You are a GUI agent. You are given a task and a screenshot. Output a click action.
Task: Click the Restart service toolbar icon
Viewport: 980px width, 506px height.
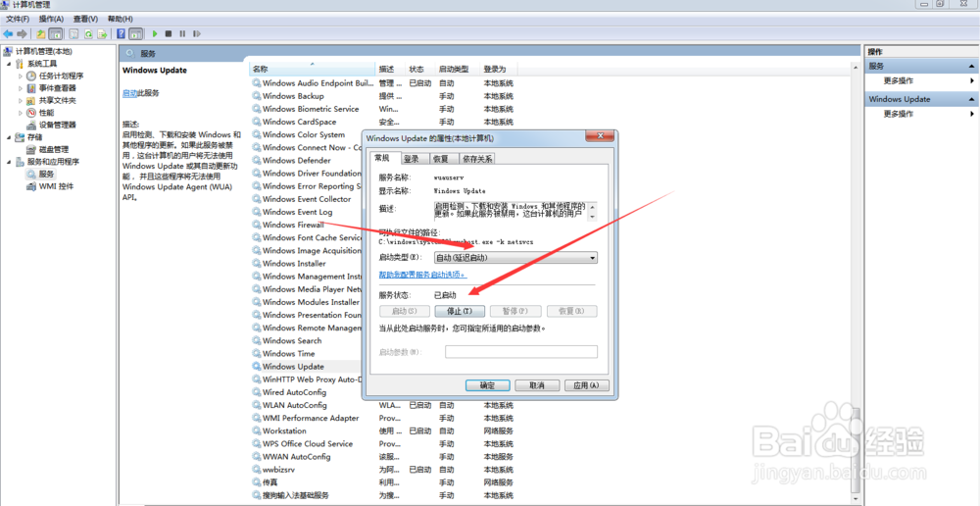[x=197, y=33]
